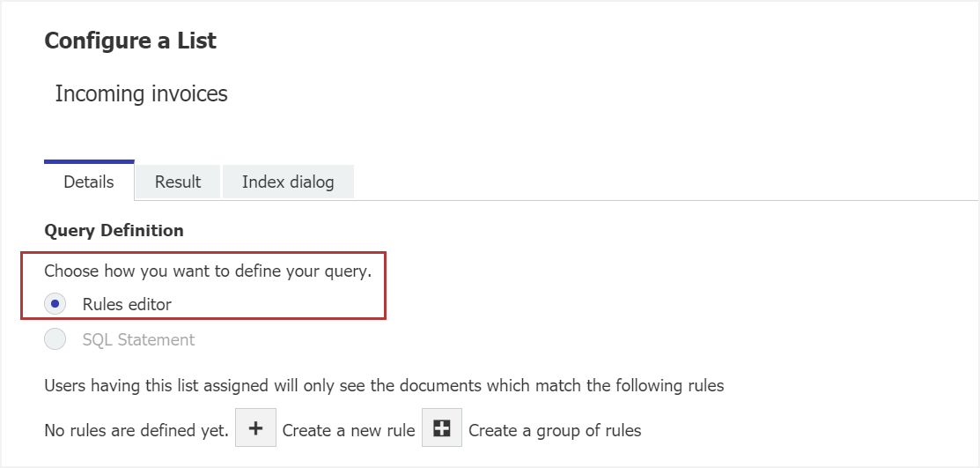Open the Details tab
The width and height of the screenshot is (980, 468).
coord(89,182)
